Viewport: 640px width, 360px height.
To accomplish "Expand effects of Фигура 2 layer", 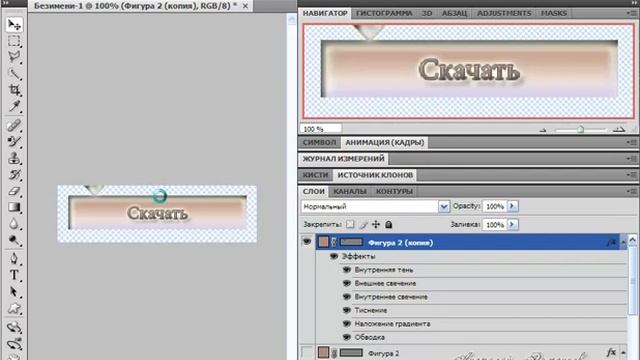I will [x=623, y=353].
